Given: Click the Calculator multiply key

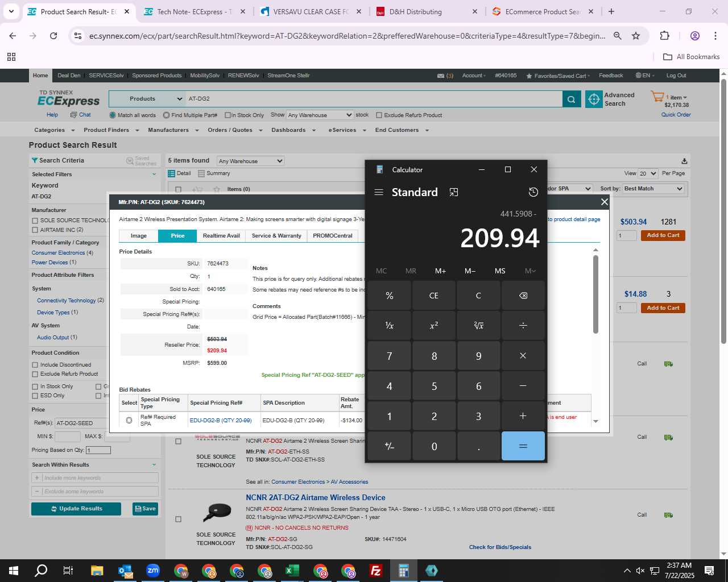Looking at the screenshot, I should (x=523, y=356).
